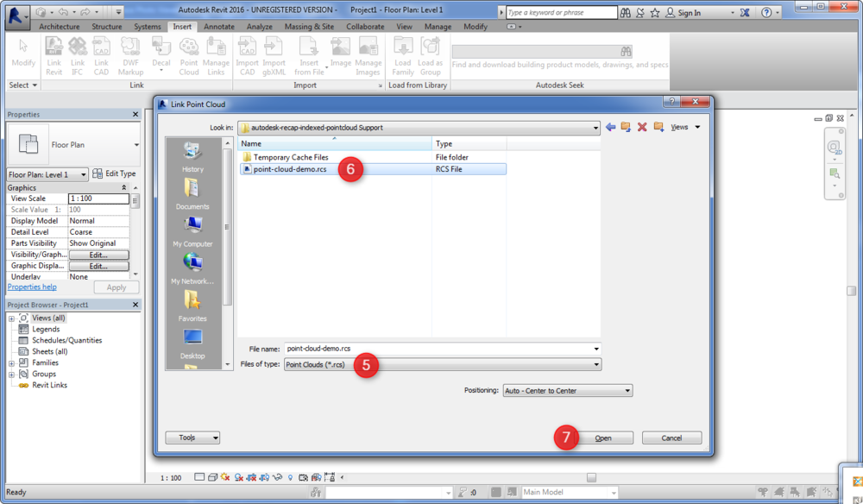Open Documents from the places bar
Screen dimensions: 863x504
click(192, 194)
